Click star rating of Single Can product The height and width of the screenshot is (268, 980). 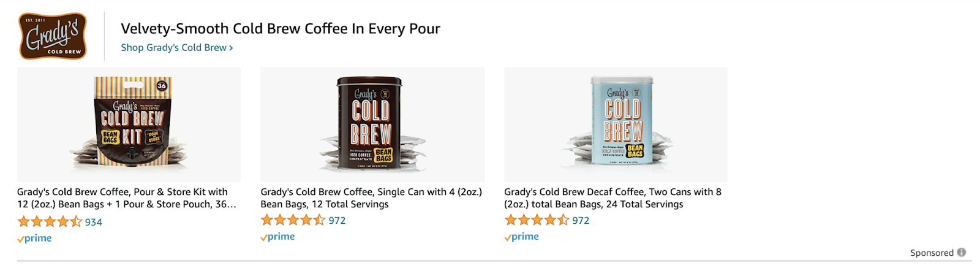click(293, 220)
